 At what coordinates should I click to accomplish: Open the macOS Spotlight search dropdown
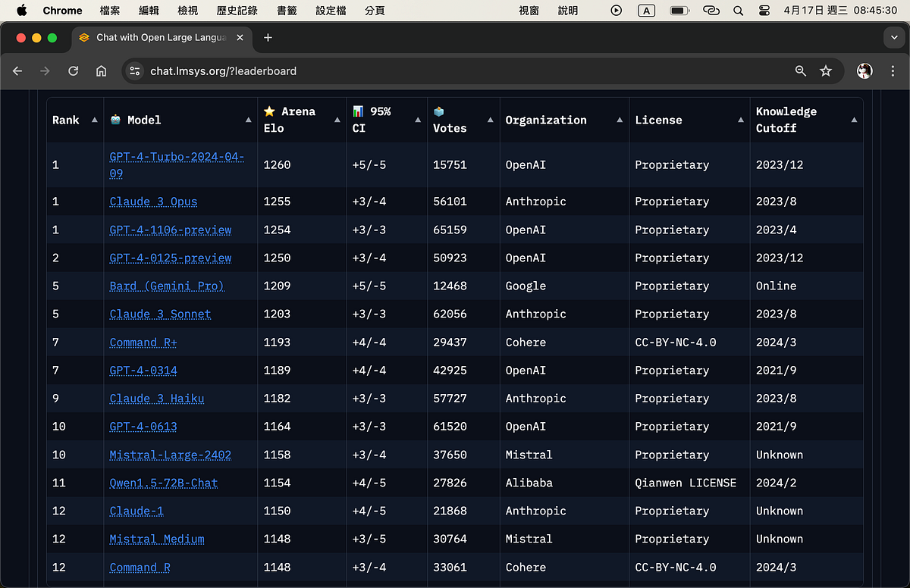click(x=738, y=11)
